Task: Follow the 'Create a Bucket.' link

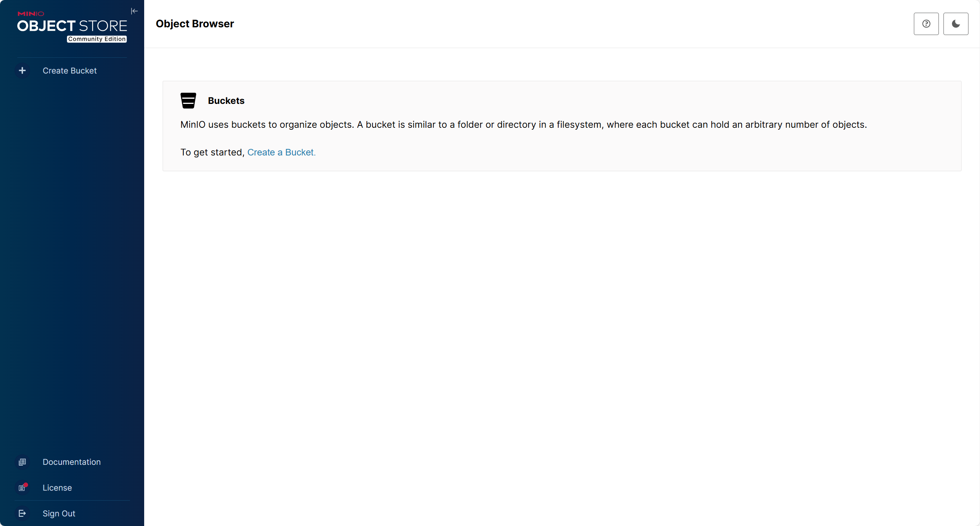Action: coord(281,152)
